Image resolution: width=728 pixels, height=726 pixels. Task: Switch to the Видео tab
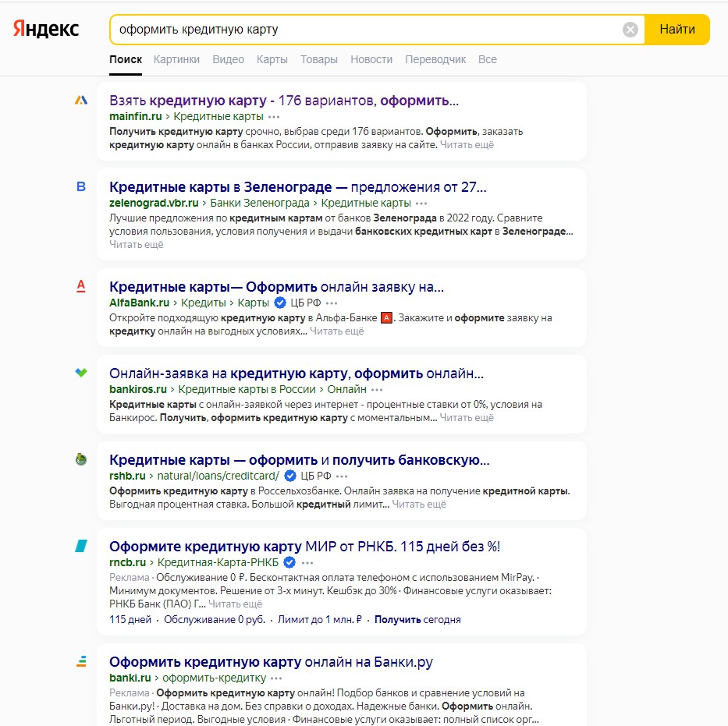pyautogui.click(x=228, y=59)
